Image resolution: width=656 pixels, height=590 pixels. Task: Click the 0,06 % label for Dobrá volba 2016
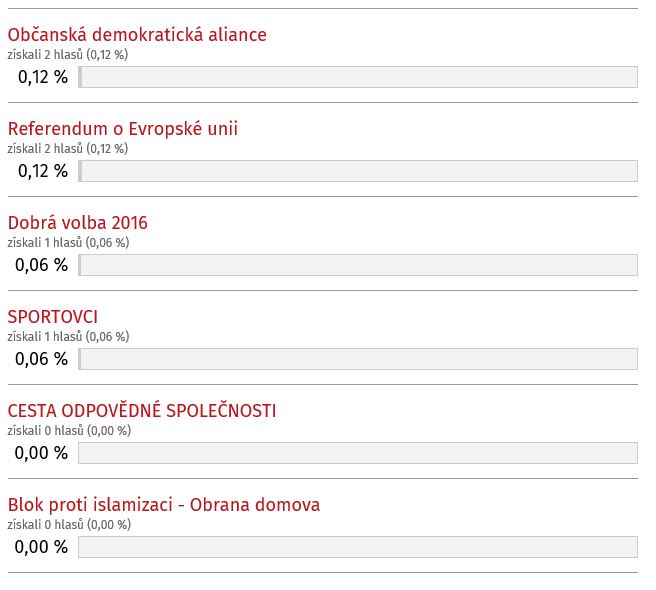coord(42,265)
